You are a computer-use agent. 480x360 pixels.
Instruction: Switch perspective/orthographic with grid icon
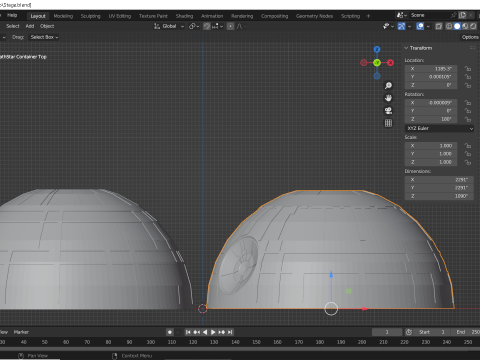(388, 123)
